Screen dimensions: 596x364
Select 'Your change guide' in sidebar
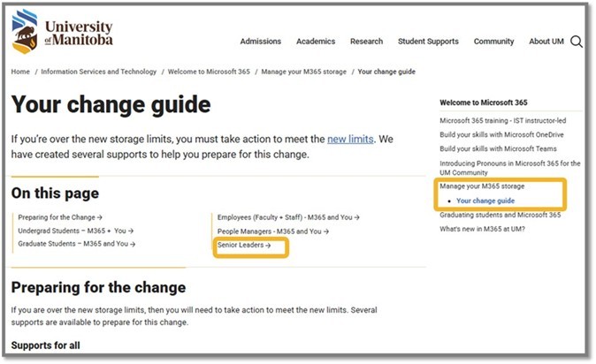click(485, 201)
